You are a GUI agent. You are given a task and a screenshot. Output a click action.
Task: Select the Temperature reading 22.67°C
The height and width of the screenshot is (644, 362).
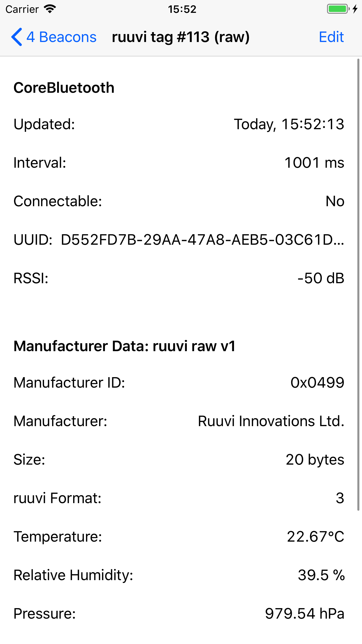point(315,537)
